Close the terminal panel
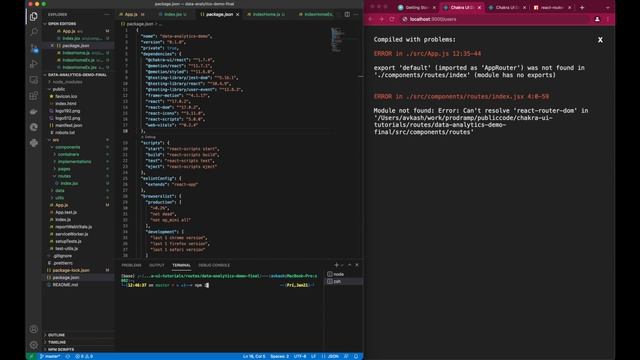Screen dimensions: 640x360 (x=357, y=265)
